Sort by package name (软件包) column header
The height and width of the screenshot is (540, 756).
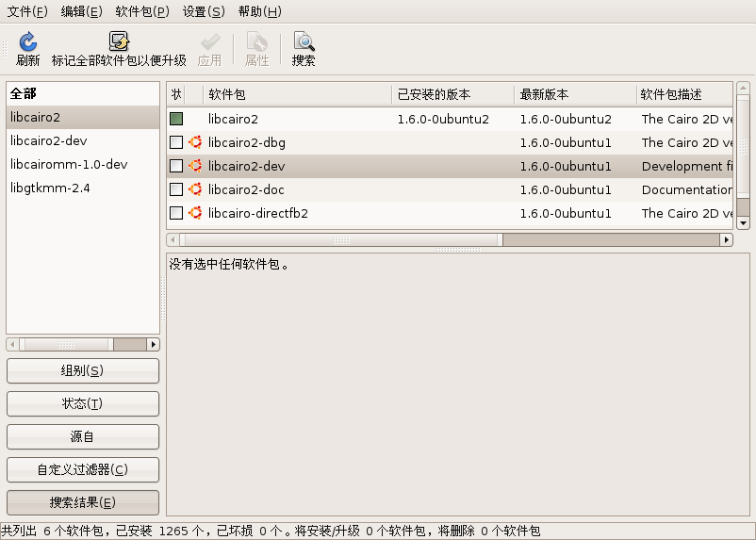[x=298, y=94]
